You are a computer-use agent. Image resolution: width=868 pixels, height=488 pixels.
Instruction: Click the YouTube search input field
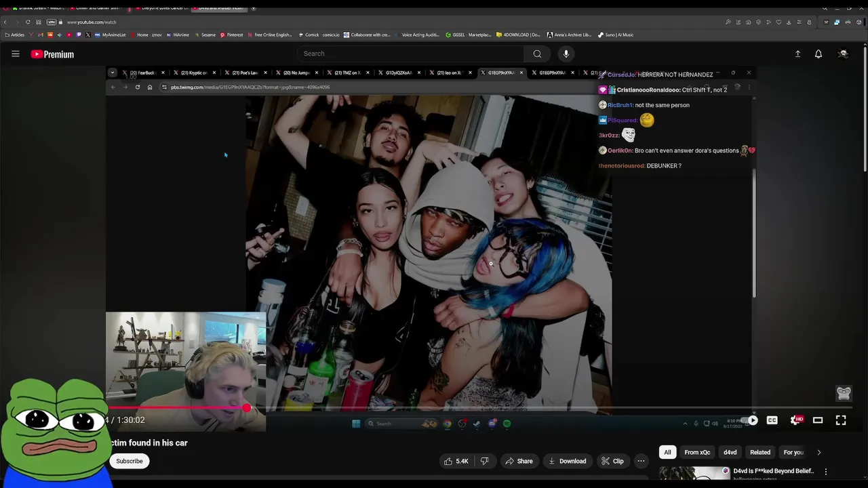point(410,54)
